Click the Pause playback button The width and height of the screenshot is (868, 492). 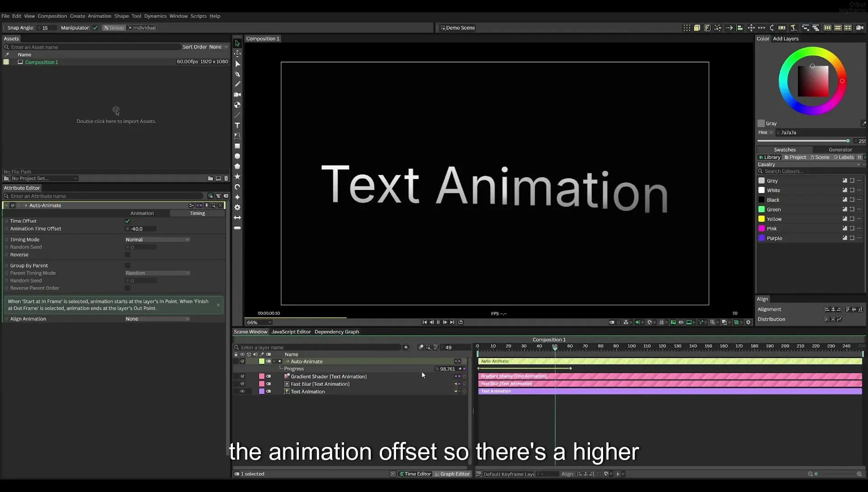438,322
